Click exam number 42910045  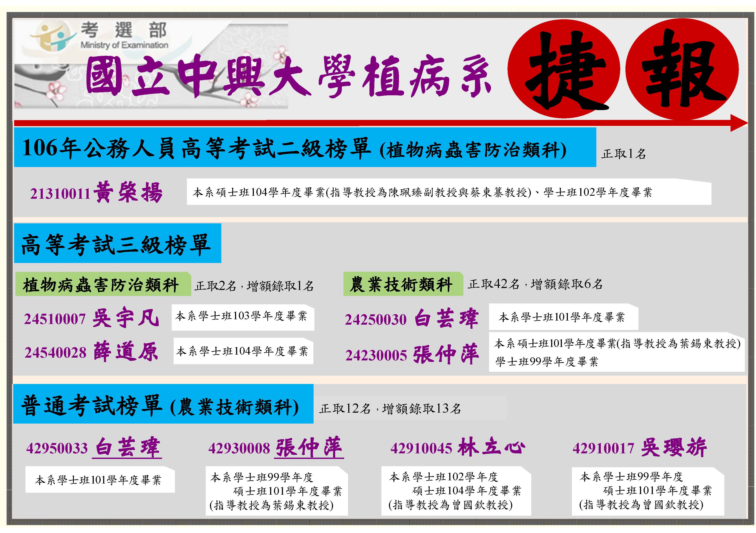coord(421,449)
